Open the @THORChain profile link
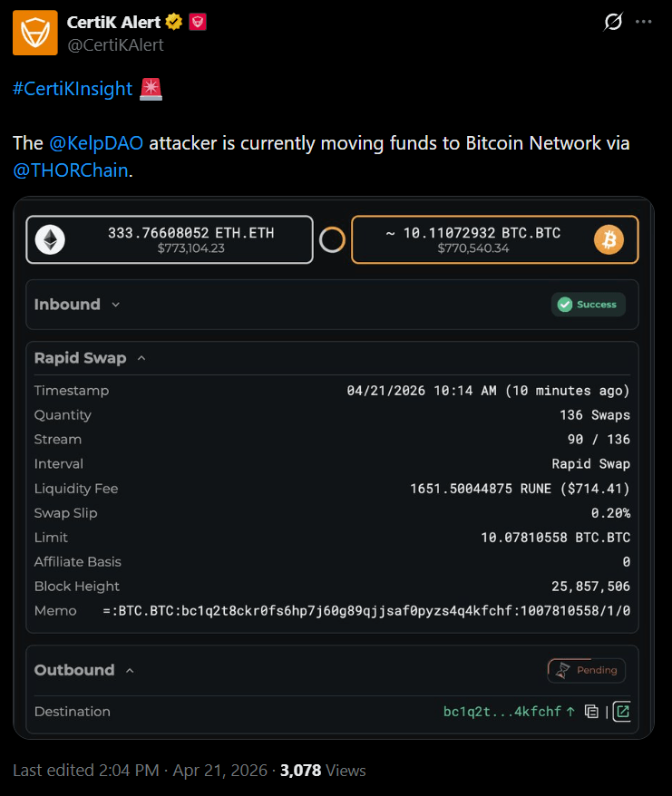 71,170
